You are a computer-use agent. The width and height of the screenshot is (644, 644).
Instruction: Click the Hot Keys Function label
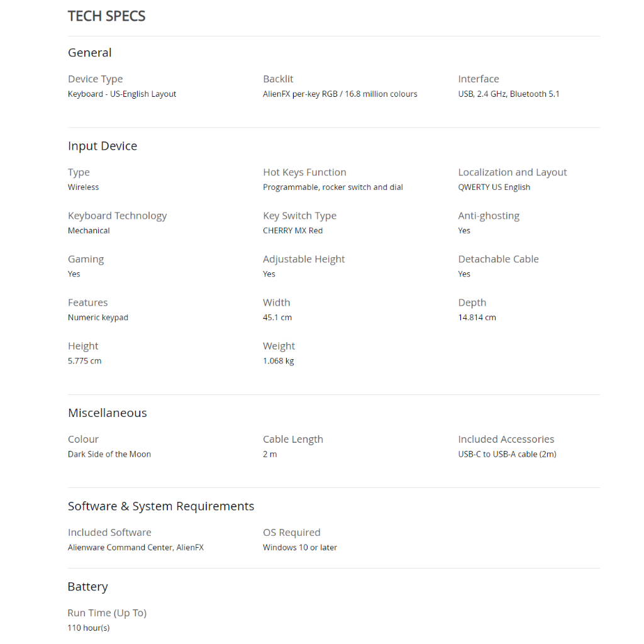304,172
